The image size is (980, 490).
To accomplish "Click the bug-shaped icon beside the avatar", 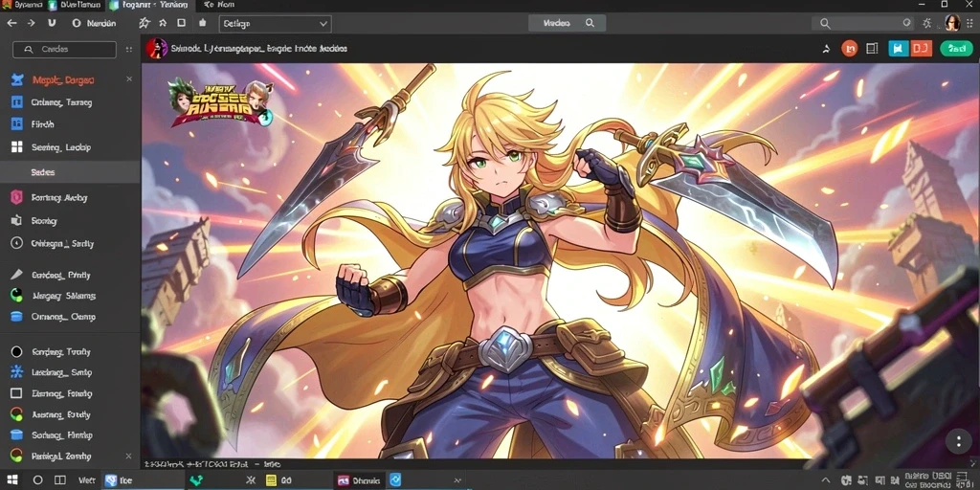I will (x=926, y=24).
